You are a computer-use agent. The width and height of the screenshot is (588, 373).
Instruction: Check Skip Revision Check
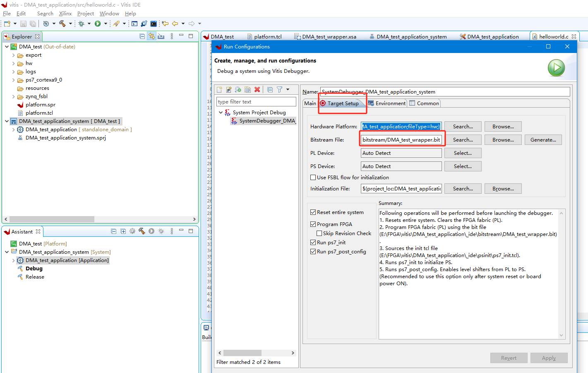(319, 233)
